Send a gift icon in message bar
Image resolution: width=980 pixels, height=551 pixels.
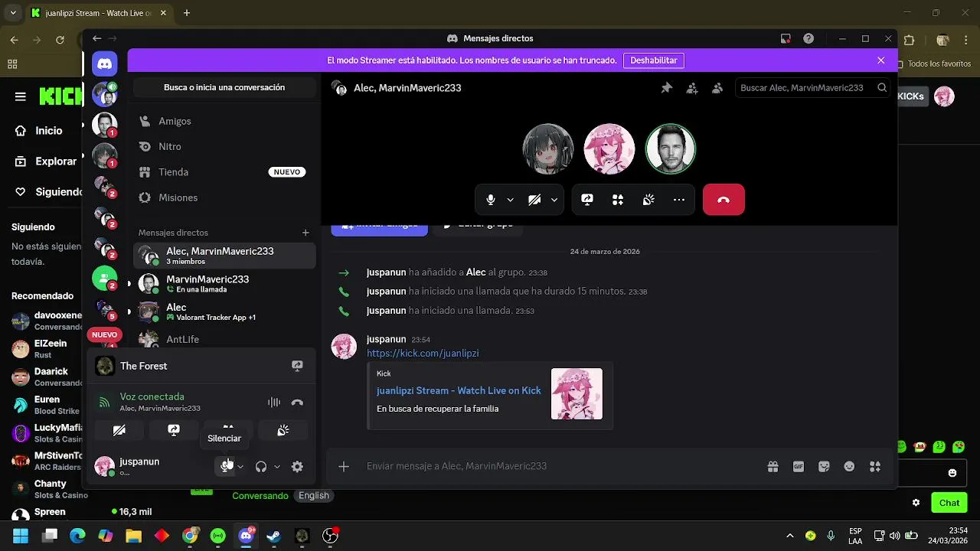coord(773,466)
